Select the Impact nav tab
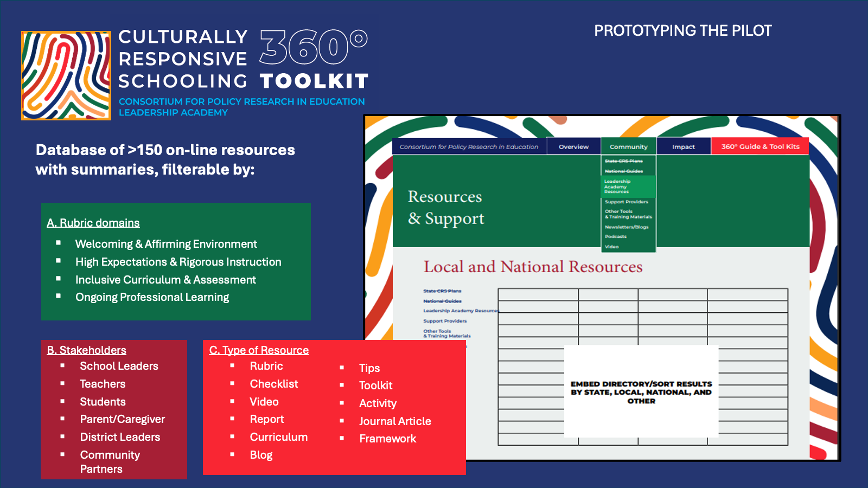Viewport: 868px width, 488px height. click(x=684, y=146)
